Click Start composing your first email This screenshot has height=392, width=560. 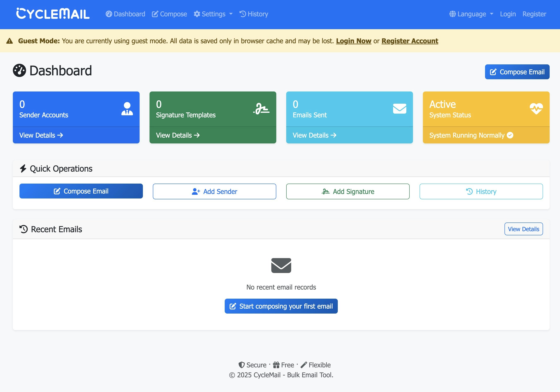tap(281, 306)
